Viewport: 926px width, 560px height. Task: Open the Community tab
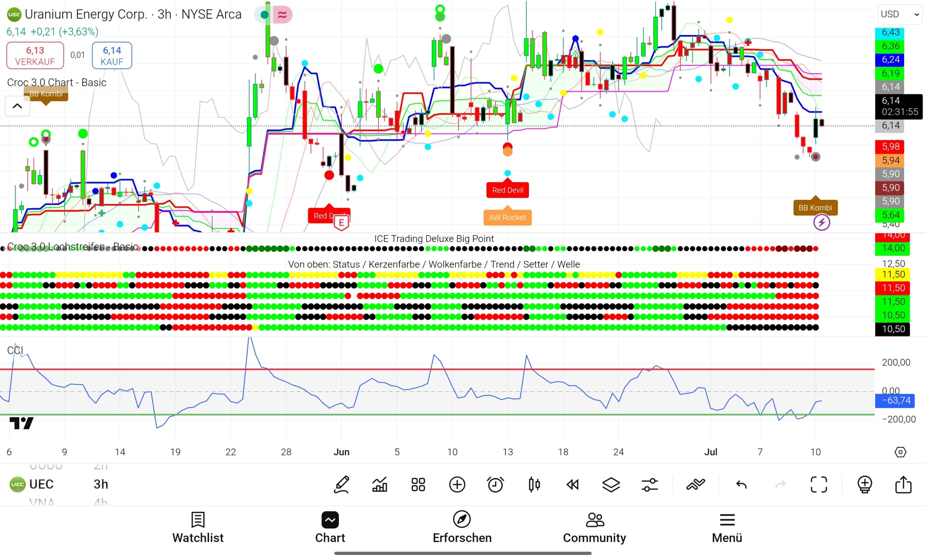point(594,528)
